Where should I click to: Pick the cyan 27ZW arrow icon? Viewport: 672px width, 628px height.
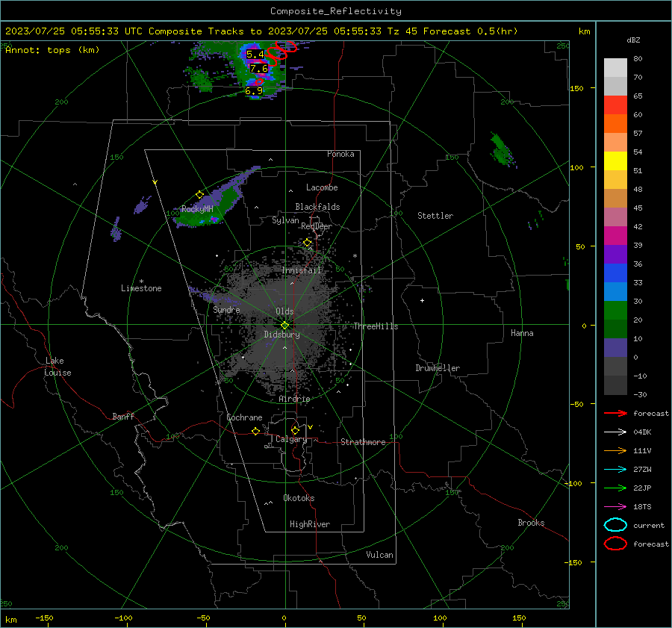tap(615, 470)
